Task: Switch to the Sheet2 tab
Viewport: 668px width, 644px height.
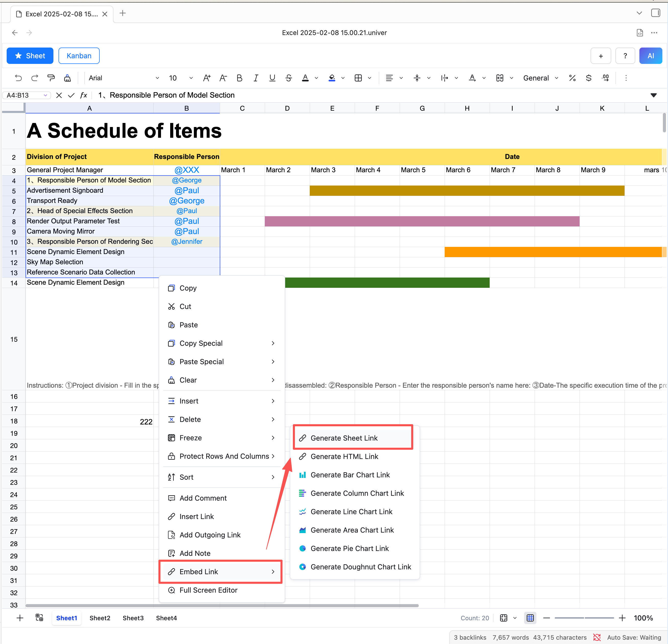Action: click(99, 618)
